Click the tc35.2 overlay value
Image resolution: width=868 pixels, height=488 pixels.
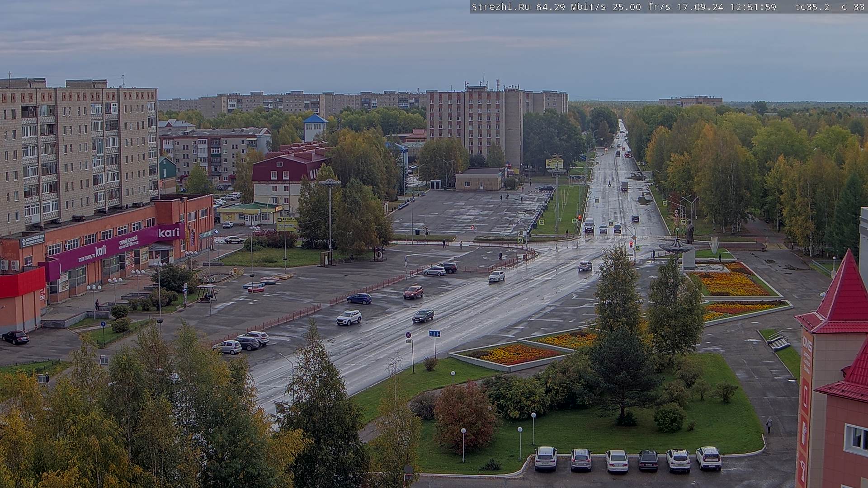pos(812,7)
